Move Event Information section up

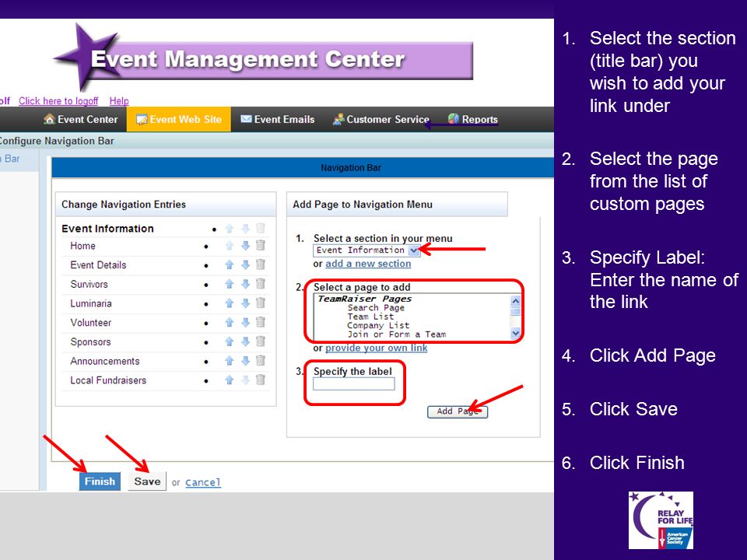point(229,229)
